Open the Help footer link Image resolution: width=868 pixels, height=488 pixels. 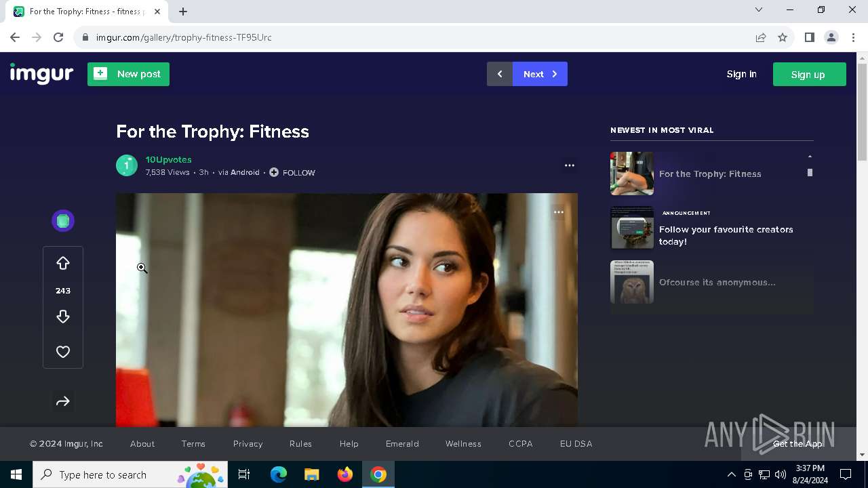point(349,444)
